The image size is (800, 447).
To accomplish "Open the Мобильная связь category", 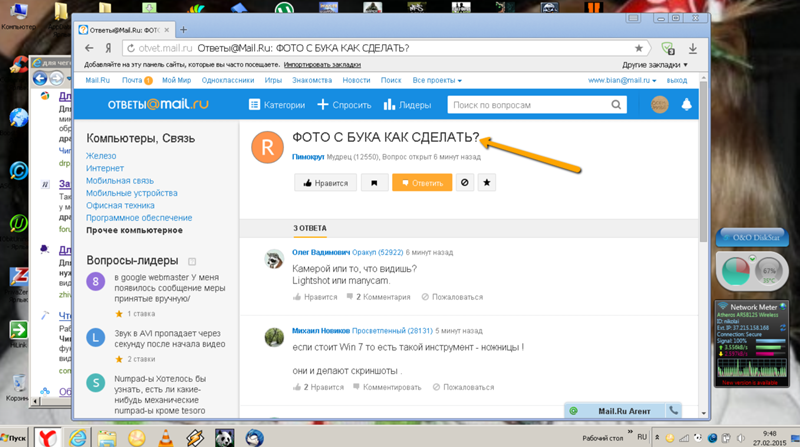I will pyautogui.click(x=119, y=181).
